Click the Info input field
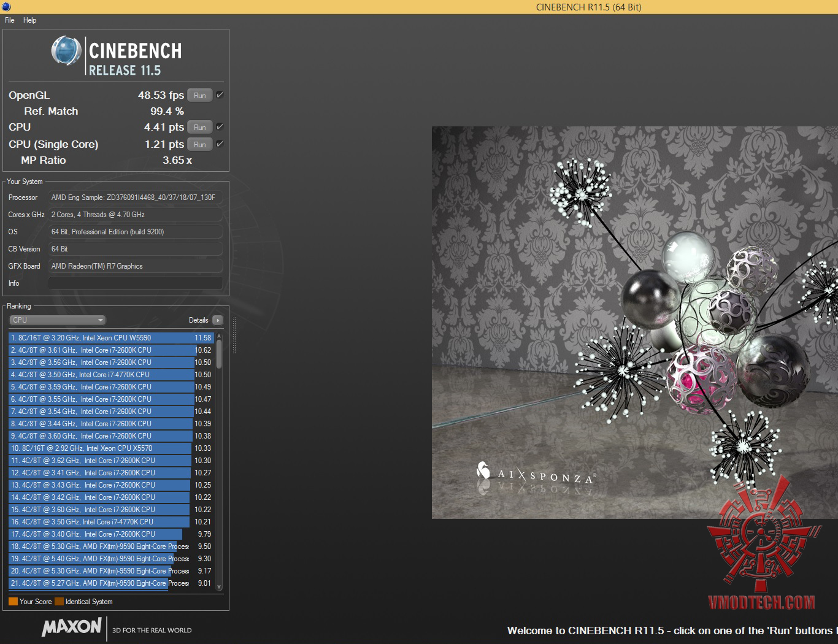Image resolution: width=838 pixels, height=644 pixels. 135,283
